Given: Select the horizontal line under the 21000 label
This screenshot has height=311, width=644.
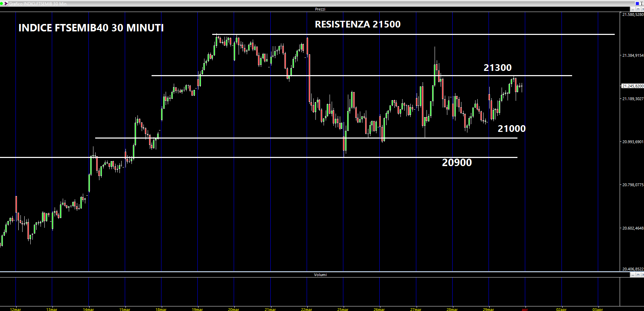Looking at the screenshot, I should [x=306, y=138].
